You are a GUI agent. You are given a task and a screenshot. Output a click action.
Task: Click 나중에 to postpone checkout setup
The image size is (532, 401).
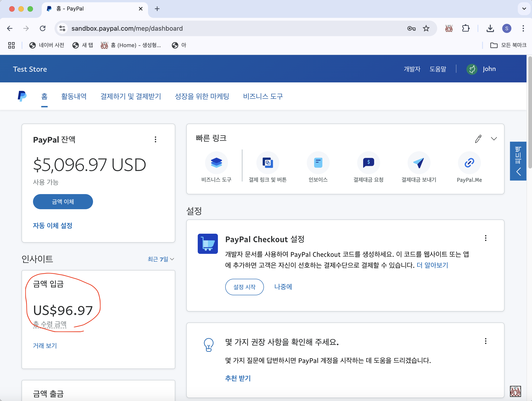[x=283, y=287]
